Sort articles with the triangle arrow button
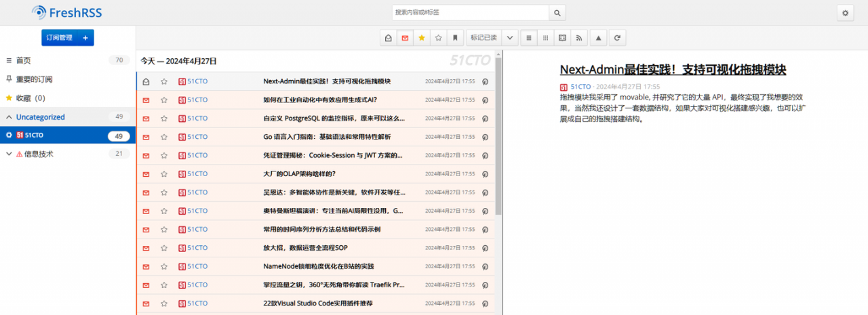Viewport: 868px width, 315px height. [598, 38]
